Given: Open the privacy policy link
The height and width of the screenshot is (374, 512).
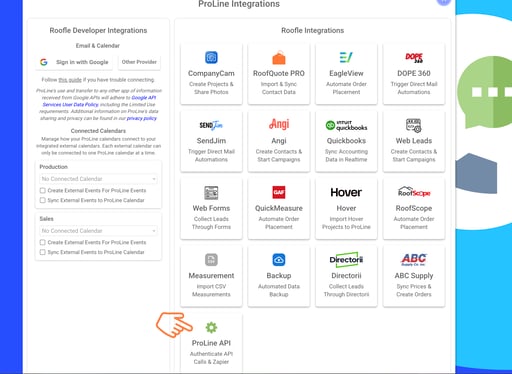Looking at the screenshot, I should pyautogui.click(x=142, y=118).
